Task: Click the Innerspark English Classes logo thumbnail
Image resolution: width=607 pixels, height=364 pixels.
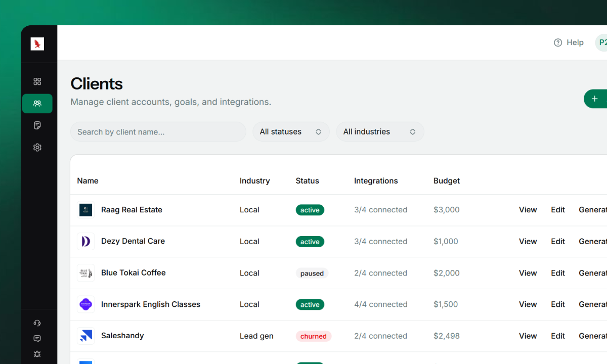Action: click(86, 304)
